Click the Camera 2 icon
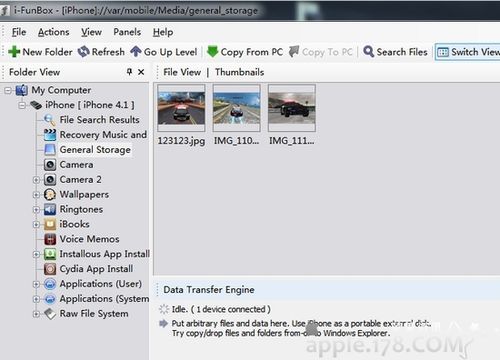 click(50, 180)
